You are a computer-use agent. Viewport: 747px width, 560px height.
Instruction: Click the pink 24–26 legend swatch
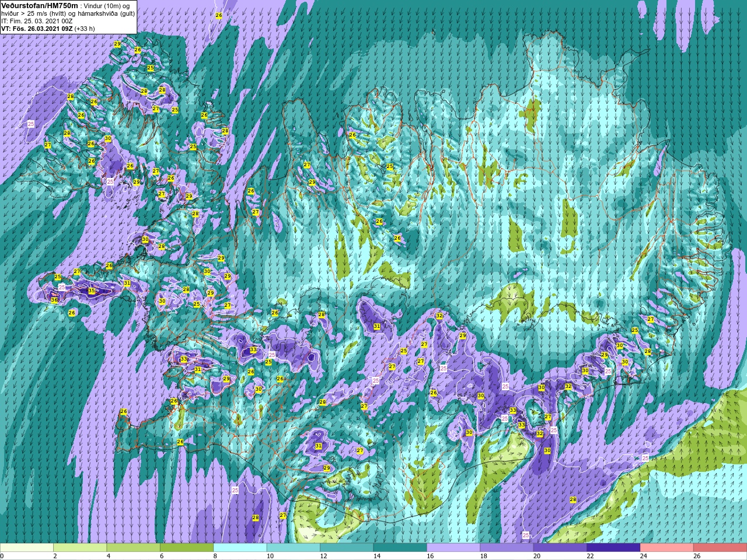tap(666, 548)
